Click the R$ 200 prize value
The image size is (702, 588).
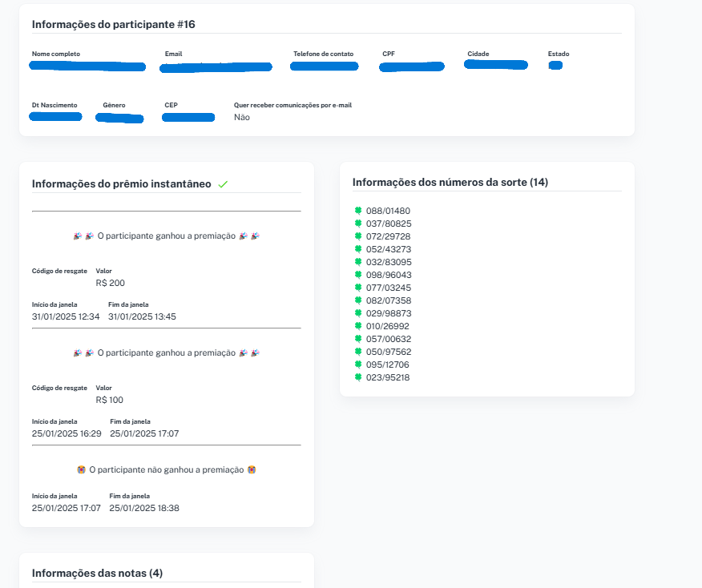(110, 283)
